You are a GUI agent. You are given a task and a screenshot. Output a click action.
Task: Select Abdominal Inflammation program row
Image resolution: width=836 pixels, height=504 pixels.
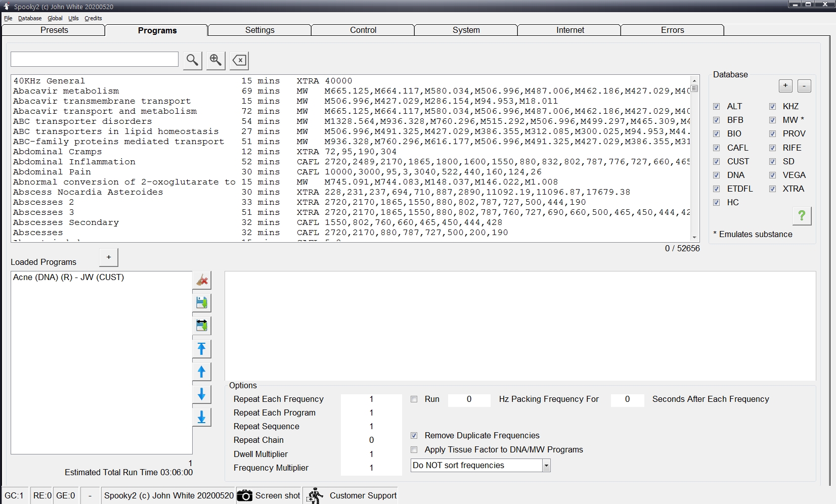tap(351, 162)
